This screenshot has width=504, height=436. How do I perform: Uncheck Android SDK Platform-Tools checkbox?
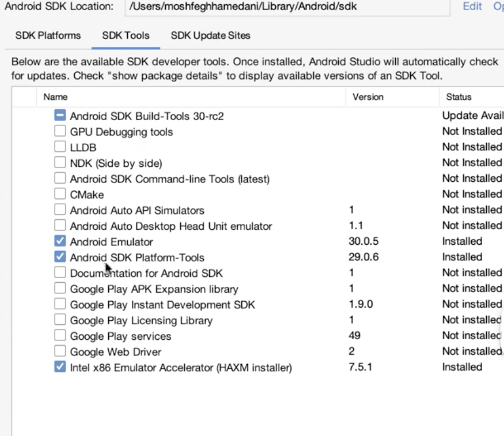click(x=60, y=257)
